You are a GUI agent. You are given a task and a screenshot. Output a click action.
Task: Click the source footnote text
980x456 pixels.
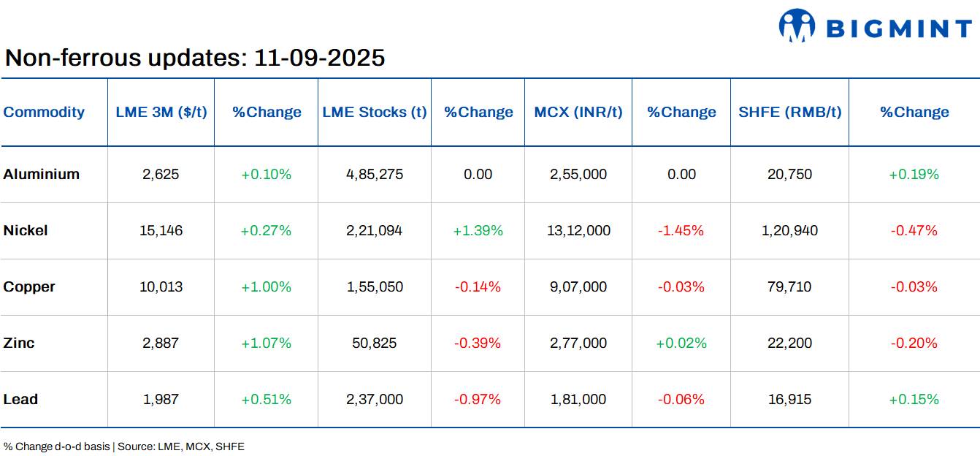pos(124,446)
